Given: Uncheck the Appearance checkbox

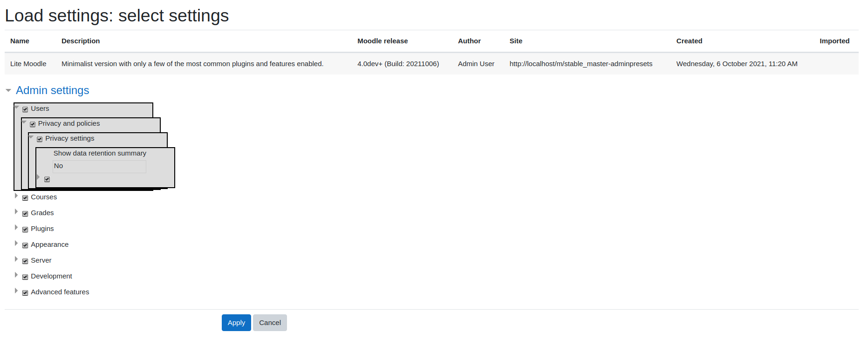Looking at the screenshot, I should click(25, 245).
